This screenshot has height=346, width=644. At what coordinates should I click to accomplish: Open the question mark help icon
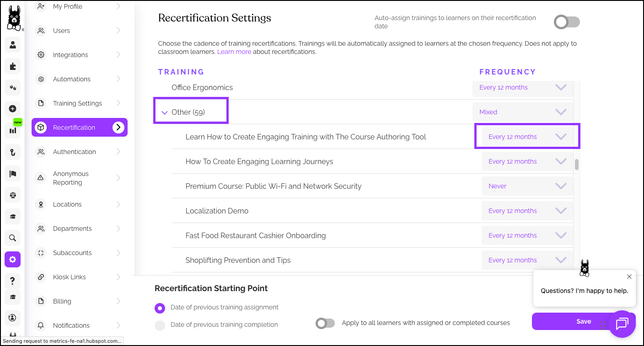pyautogui.click(x=13, y=280)
